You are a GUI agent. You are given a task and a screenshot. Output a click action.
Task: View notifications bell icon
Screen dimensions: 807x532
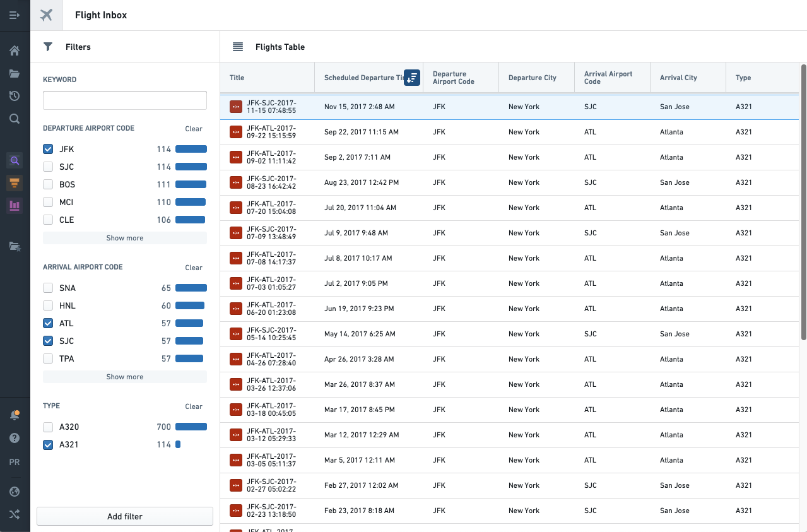coord(15,415)
